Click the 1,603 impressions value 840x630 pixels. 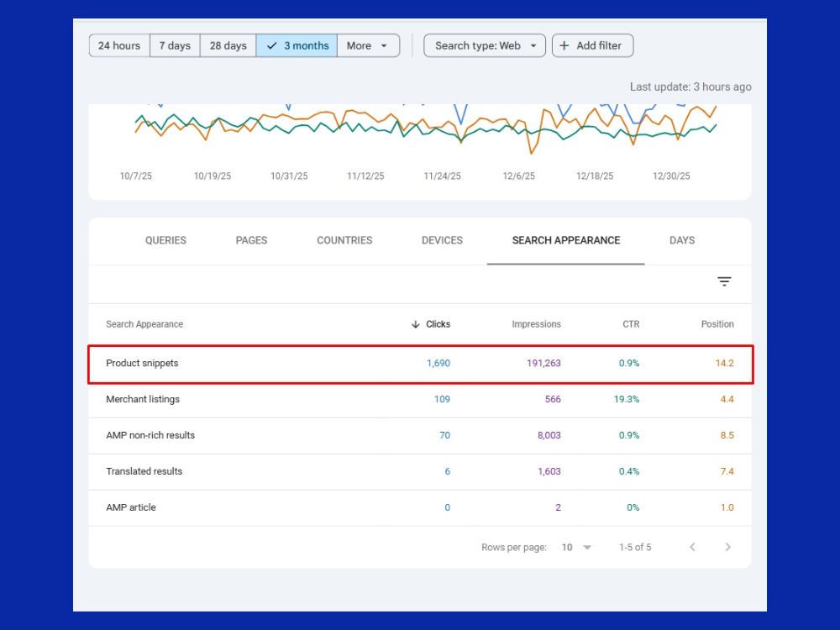click(x=549, y=471)
